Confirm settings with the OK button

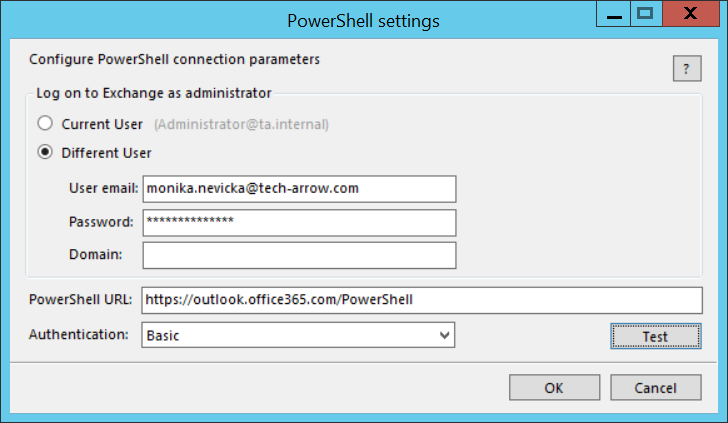tap(553, 388)
